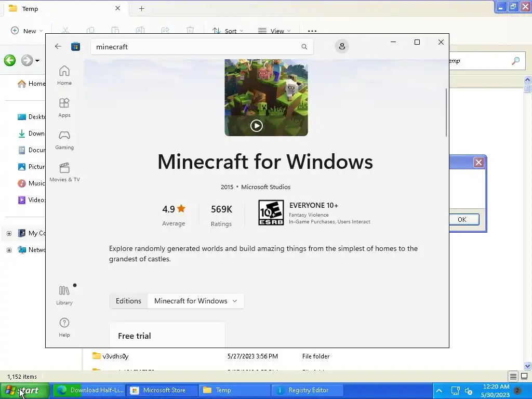This screenshot has height=399, width=532.
Task: Open Music in Explorer navigation pane
Action: (31, 183)
